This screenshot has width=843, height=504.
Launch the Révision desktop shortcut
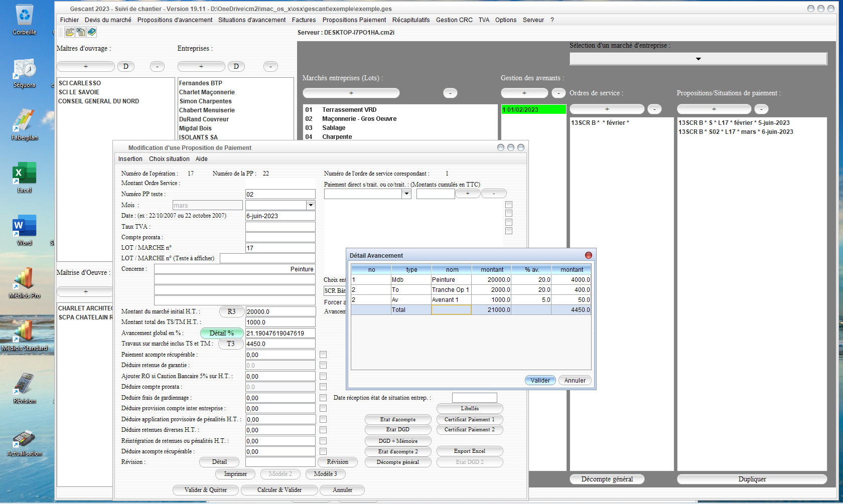[x=25, y=389]
